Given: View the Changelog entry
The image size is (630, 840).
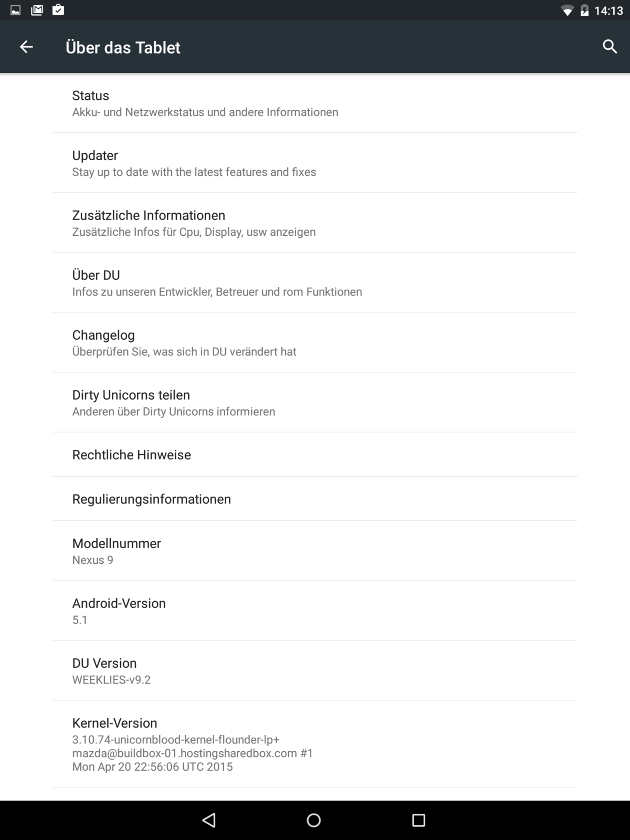Looking at the screenshot, I should click(x=314, y=343).
